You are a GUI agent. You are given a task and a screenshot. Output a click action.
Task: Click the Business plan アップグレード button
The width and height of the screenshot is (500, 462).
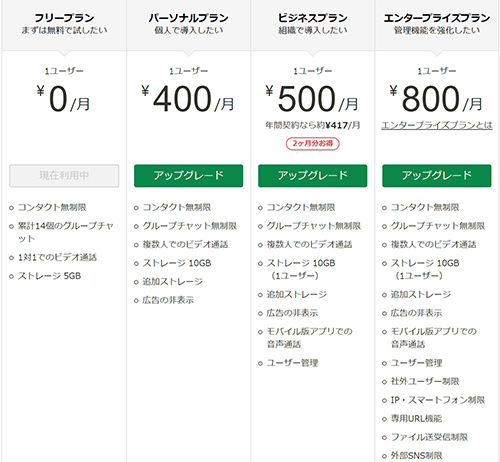pos(312,176)
